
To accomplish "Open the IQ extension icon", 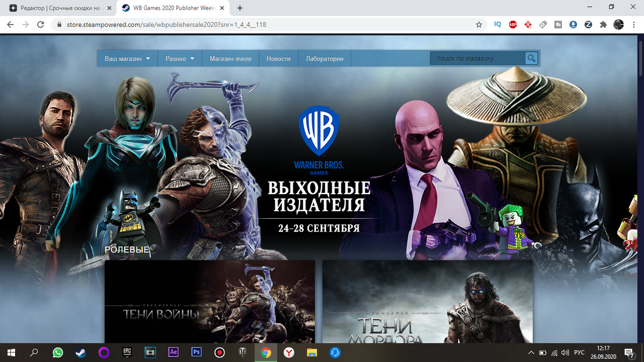I will tap(497, 25).
